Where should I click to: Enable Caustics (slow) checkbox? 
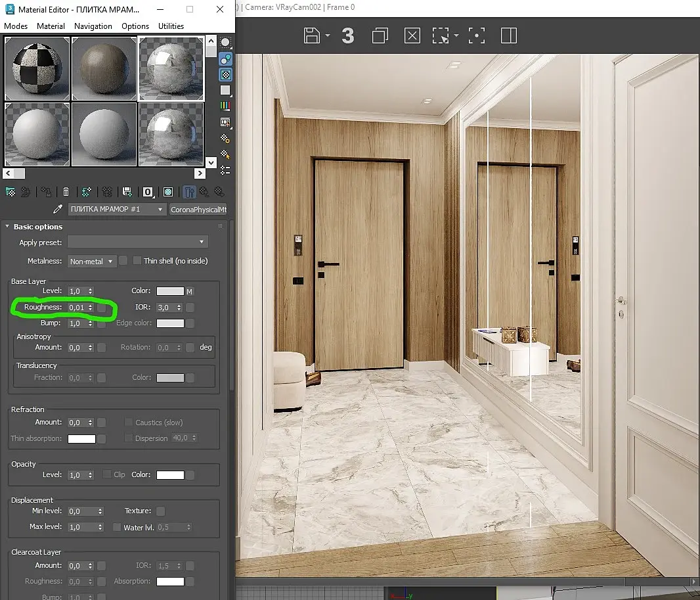[129, 422]
